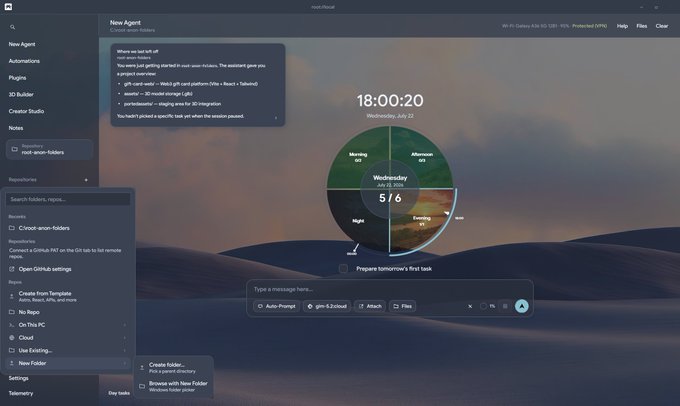Open Plugins in the sidebar
Viewport: 680px width, 406px height.
(x=17, y=78)
